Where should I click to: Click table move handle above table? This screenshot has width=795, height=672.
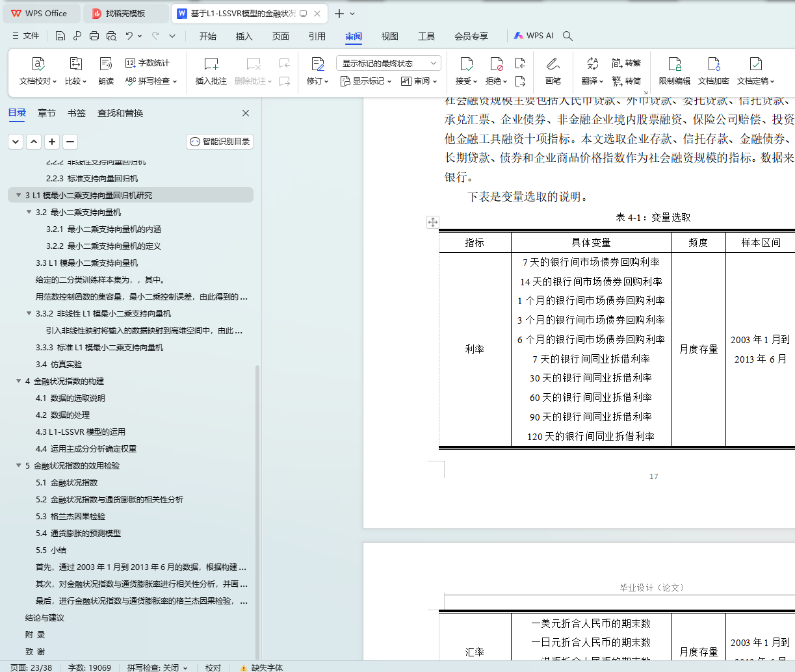432,222
